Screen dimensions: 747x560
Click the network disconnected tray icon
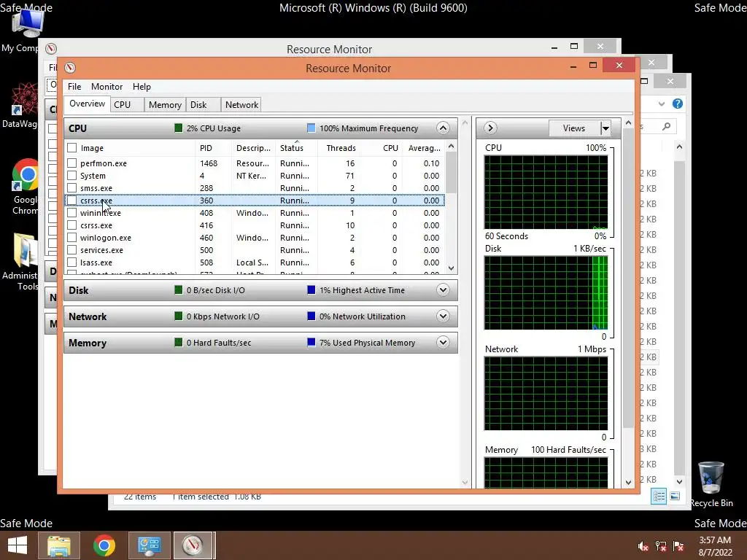point(661,546)
